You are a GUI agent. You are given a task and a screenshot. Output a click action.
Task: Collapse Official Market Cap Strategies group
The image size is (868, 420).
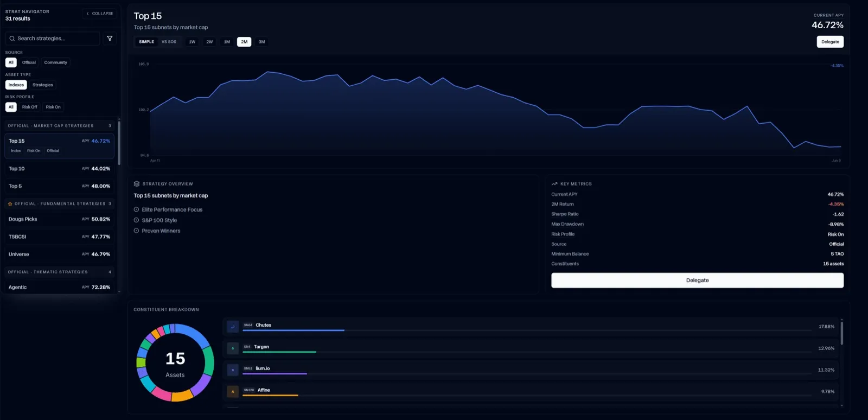point(60,126)
